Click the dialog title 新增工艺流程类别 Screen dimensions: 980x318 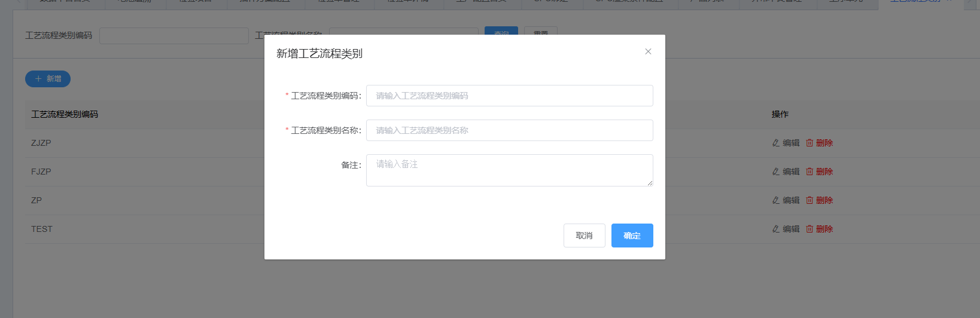pyautogui.click(x=319, y=54)
